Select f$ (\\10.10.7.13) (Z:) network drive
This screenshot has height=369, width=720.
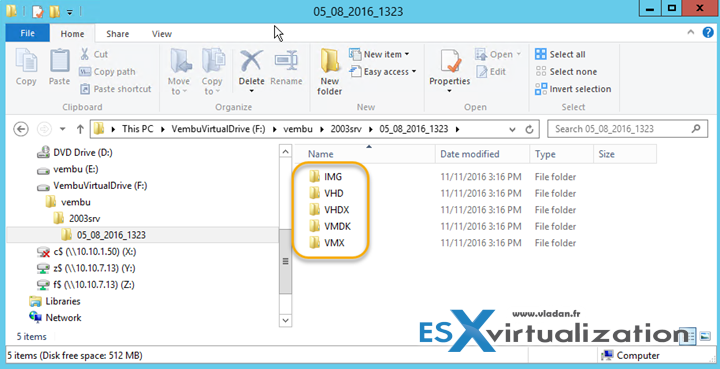point(85,285)
